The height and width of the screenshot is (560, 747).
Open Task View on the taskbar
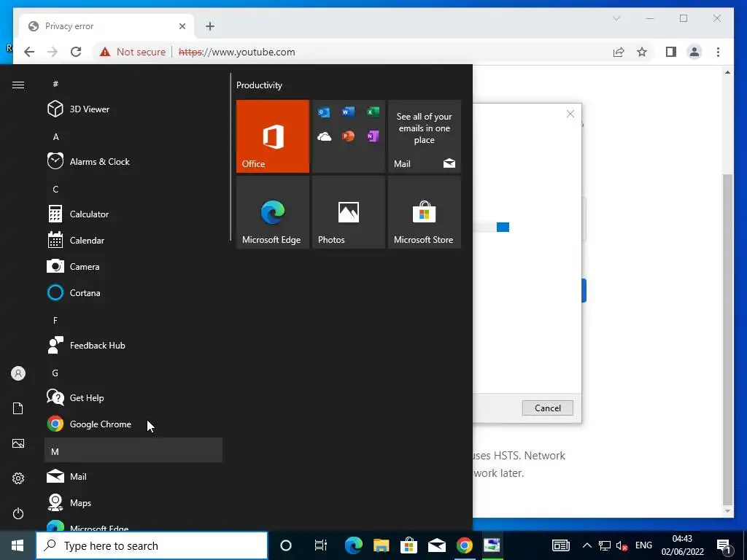tap(321, 545)
